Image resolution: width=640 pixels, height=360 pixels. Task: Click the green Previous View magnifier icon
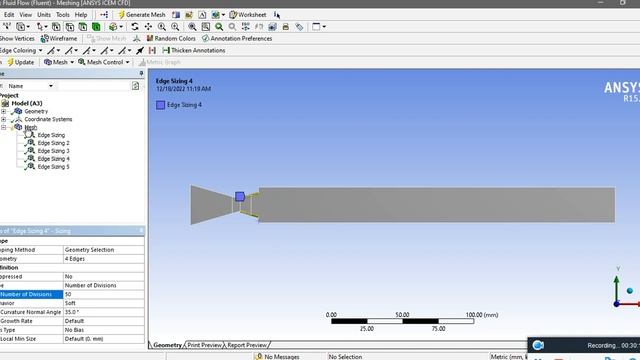[219, 27]
